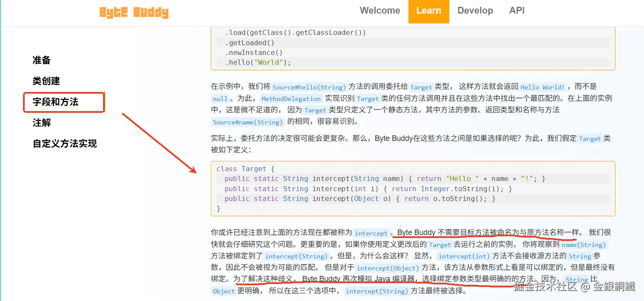Image resolution: width=644 pixels, height=301 pixels.
Task: Click the 'class Target {' code line
Action: (x=245, y=169)
